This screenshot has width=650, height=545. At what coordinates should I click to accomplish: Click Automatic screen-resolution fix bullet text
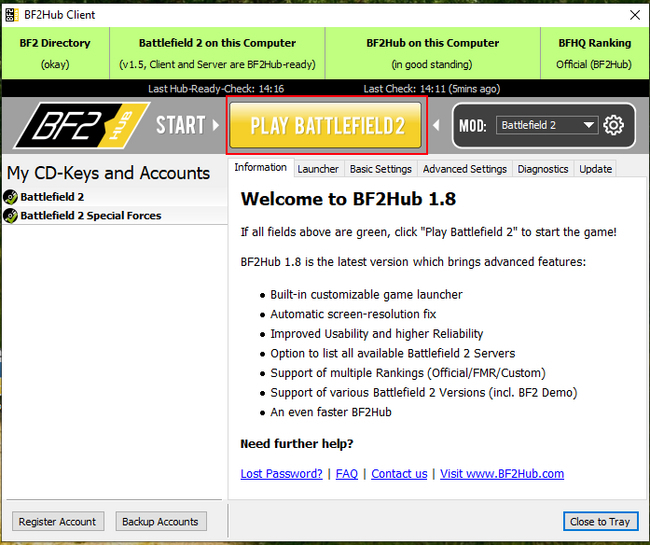[353, 314]
